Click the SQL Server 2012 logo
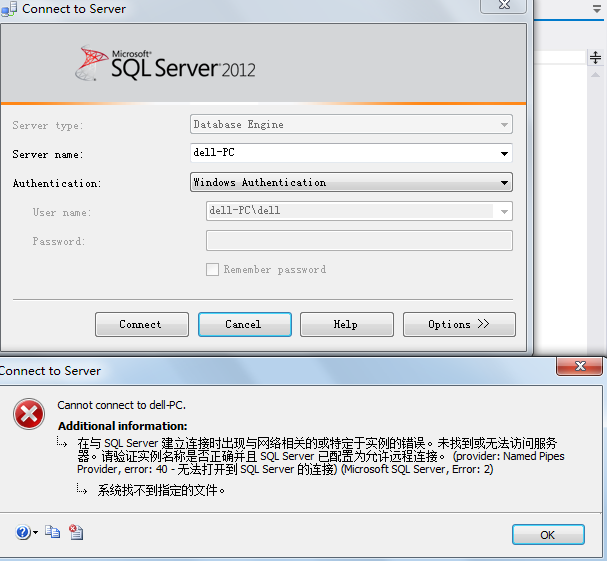 tap(165, 63)
